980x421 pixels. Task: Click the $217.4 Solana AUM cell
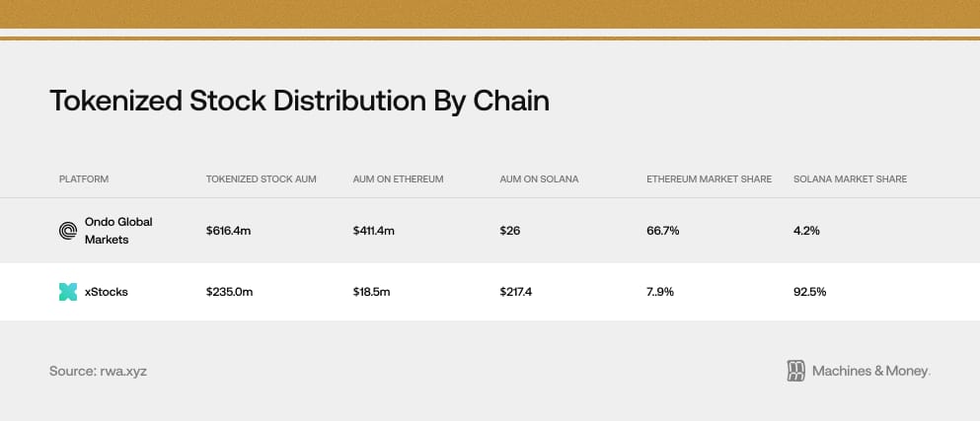coord(516,292)
